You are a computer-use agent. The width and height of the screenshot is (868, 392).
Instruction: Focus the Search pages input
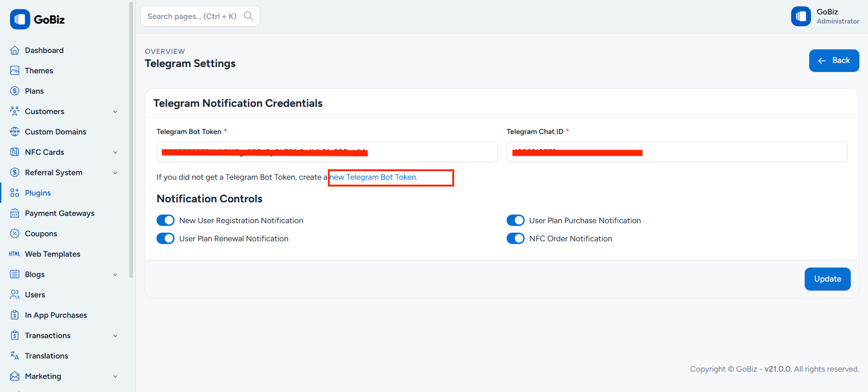point(200,16)
